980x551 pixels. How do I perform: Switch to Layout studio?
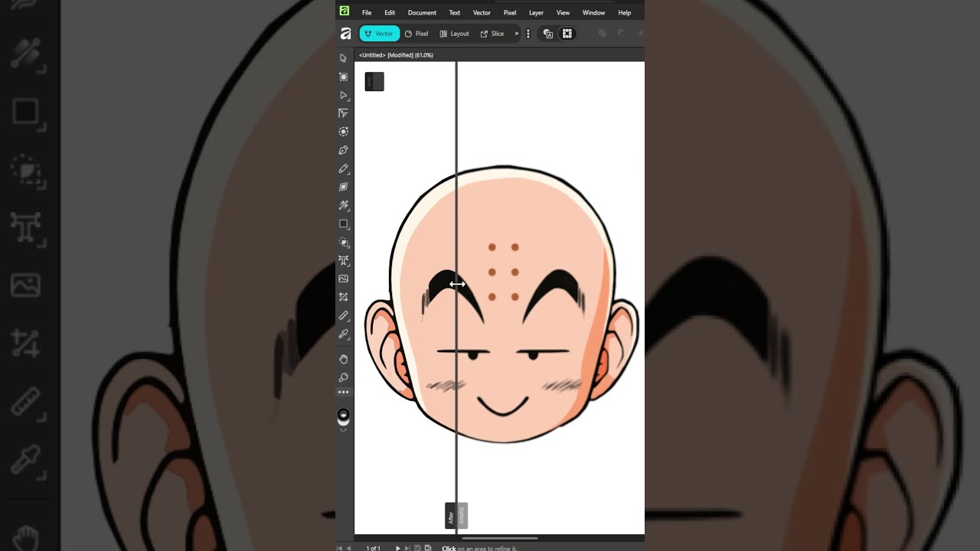(454, 34)
